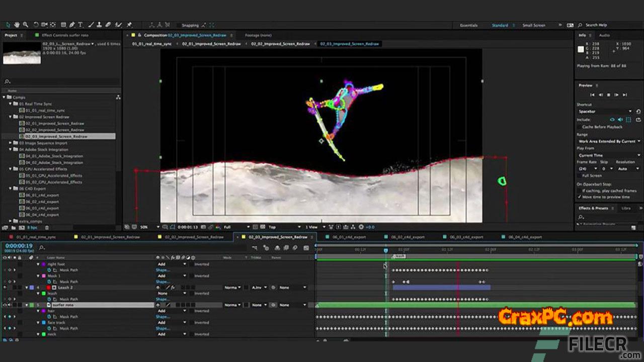Screen dimensions: 644x362
Task: Collapse the '02 Improved Screen Redraw' folder
Action: point(10,117)
